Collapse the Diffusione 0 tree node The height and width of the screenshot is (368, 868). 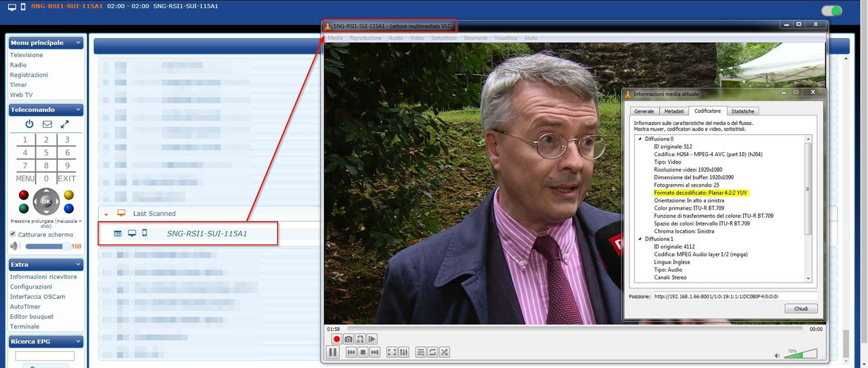(x=639, y=139)
